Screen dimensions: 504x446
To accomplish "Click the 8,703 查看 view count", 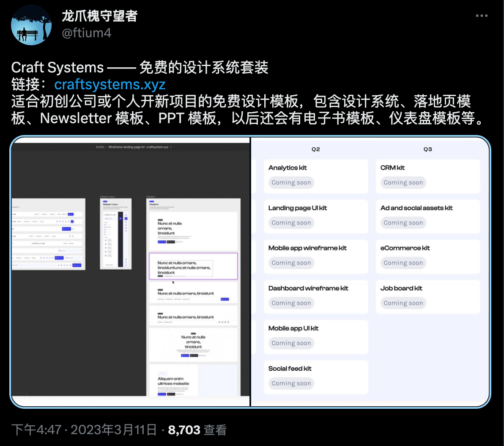I will tap(197, 430).
